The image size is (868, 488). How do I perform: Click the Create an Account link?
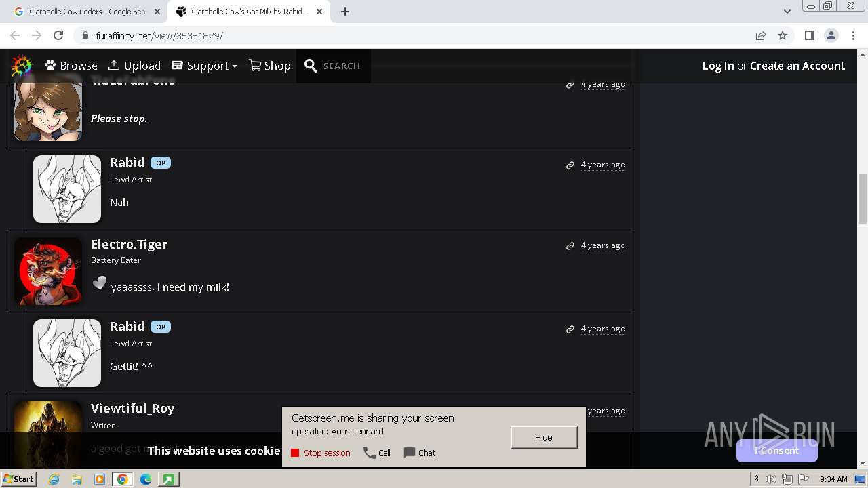click(797, 66)
